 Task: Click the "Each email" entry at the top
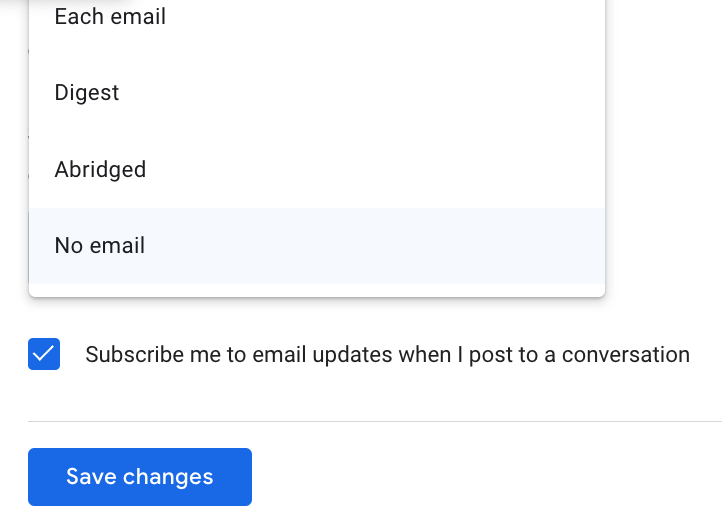[x=110, y=17]
